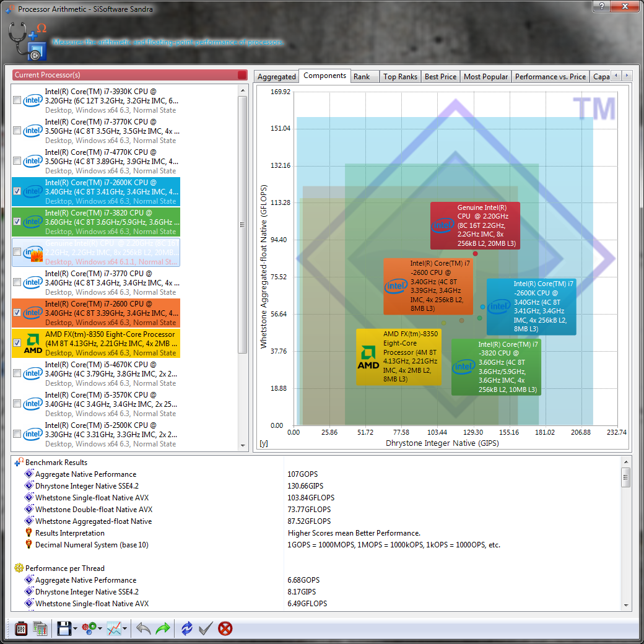Click the blue refresh arrows icon

187,629
